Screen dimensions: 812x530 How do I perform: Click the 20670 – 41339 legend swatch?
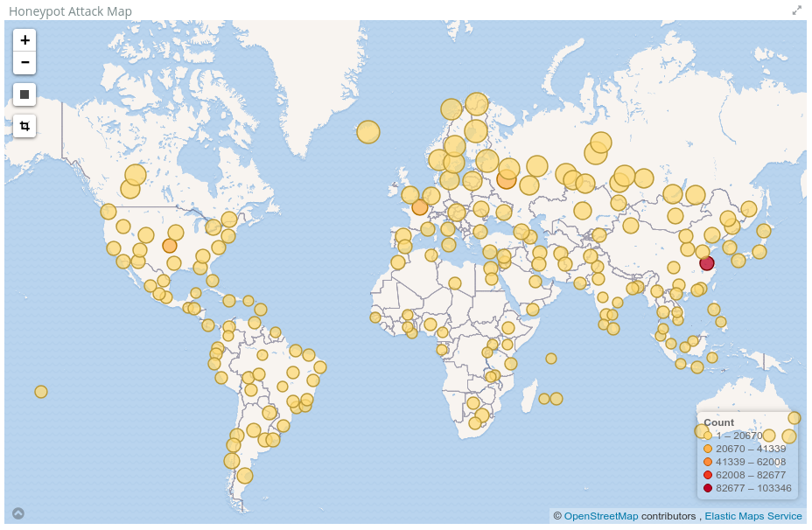coord(708,449)
